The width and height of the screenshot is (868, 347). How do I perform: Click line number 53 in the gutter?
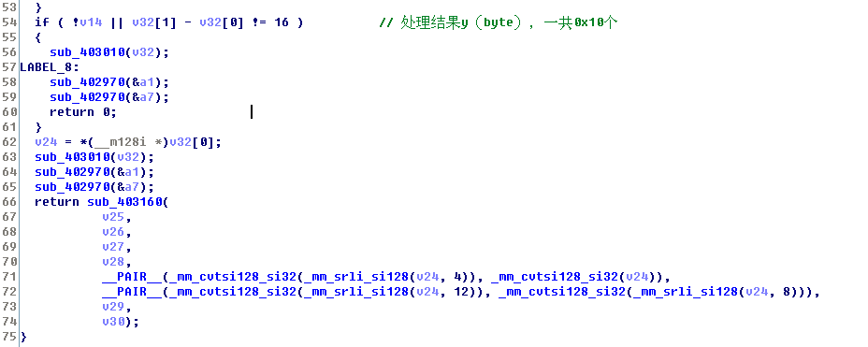pyautogui.click(x=9, y=7)
